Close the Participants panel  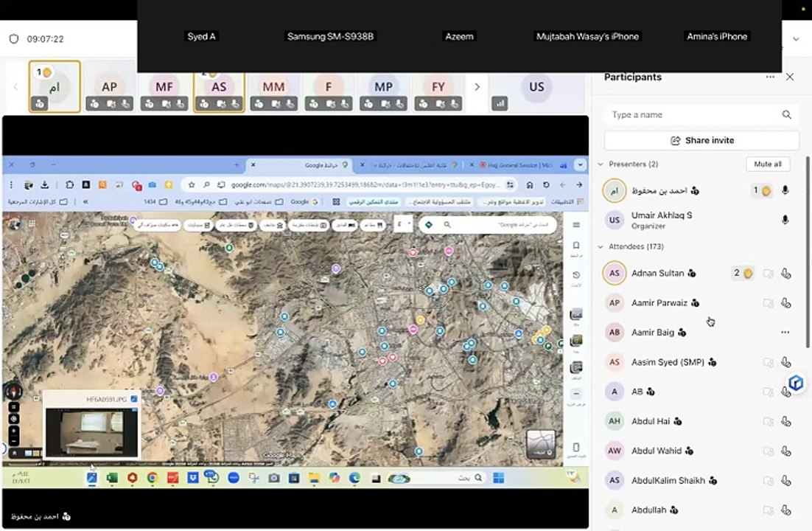(x=790, y=77)
